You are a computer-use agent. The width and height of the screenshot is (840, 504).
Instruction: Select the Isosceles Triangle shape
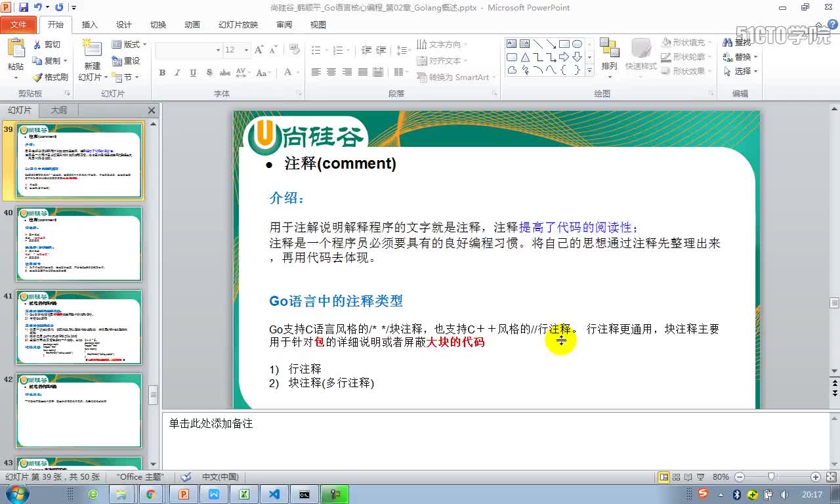pos(525,57)
